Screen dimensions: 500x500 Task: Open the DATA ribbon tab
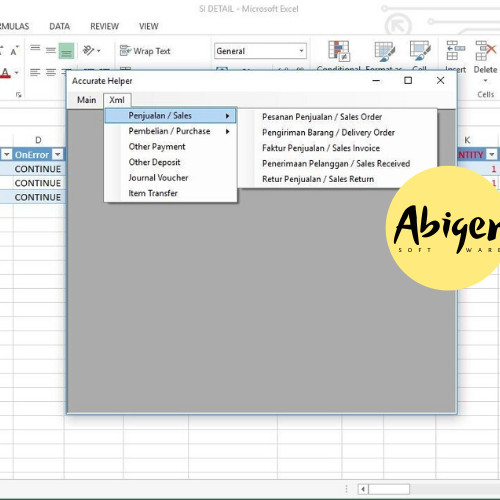coord(59,26)
